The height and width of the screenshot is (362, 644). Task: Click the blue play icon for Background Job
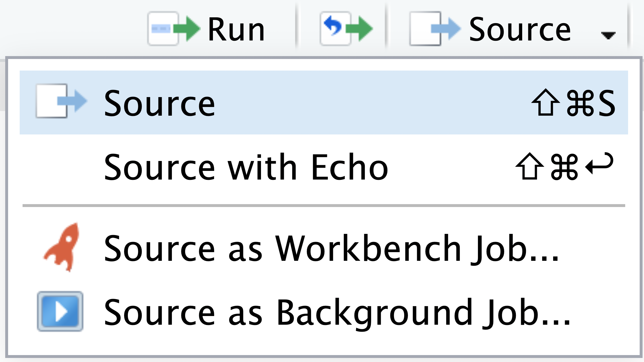click(60, 311)
